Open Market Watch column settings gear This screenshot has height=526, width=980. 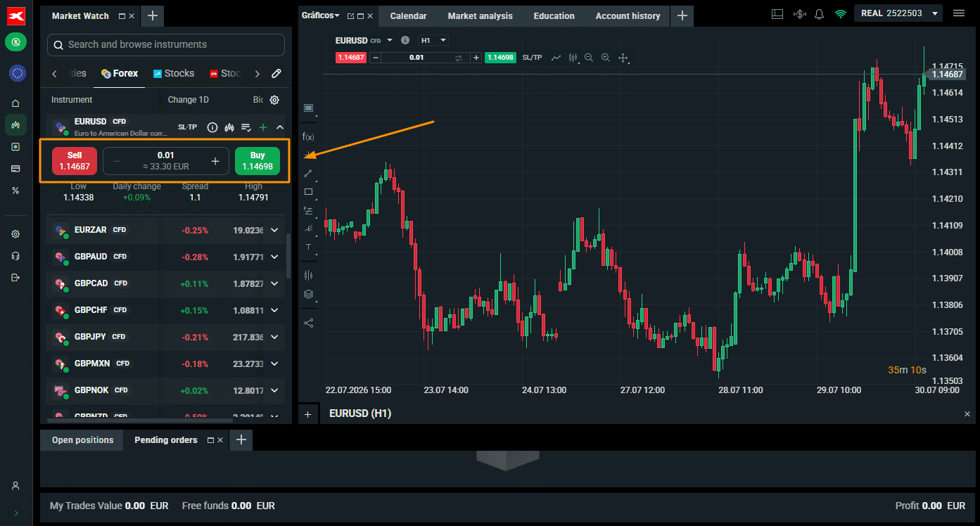[x=274, y=100]
